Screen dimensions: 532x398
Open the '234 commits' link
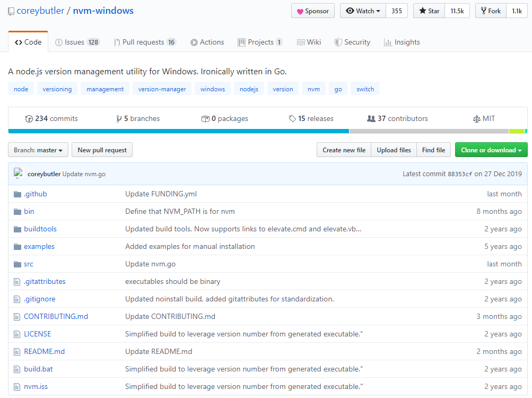coord(51,119)
